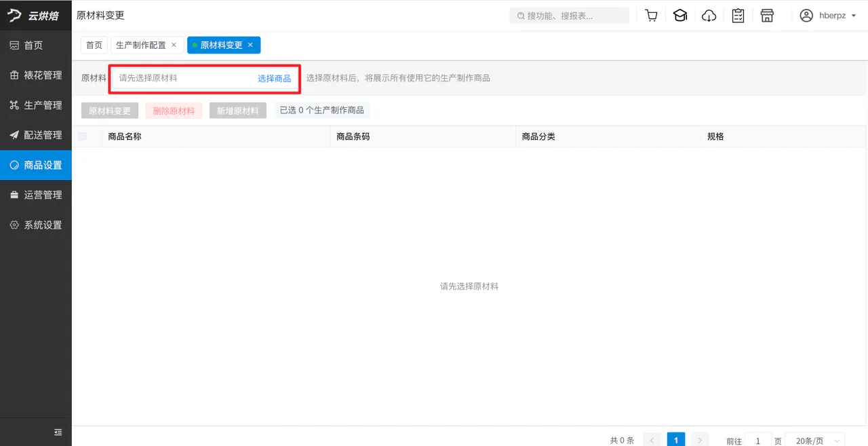Toggle the select-all checkbox in the table header
The height and width of the screenshot is (446, 868).
point(83,136)
